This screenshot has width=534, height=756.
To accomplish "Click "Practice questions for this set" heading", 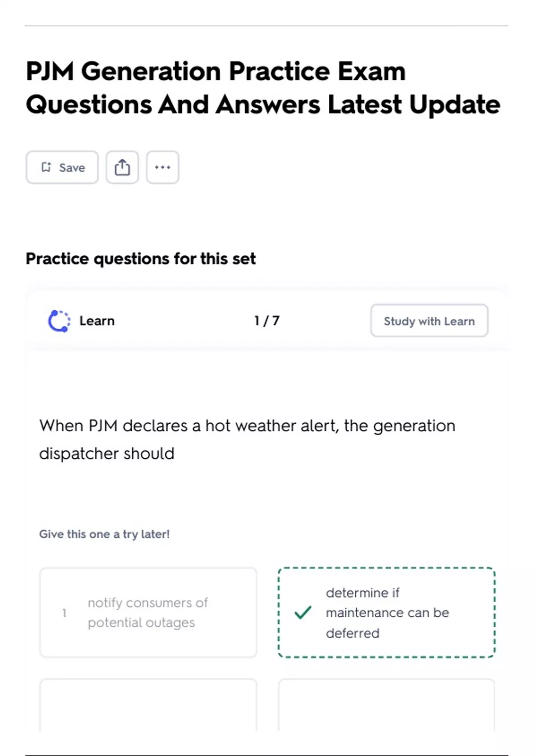I will click(x=141, y=259).
